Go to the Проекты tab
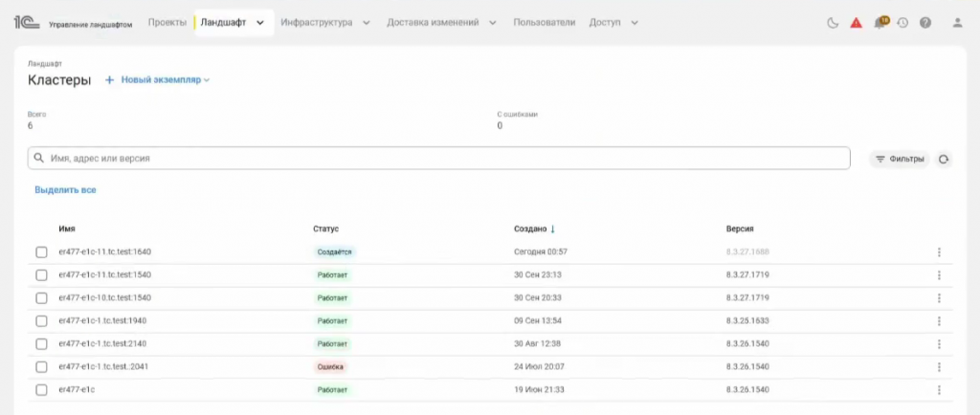The width and height of the screenshot is (980, 415). tap(167, 22)
